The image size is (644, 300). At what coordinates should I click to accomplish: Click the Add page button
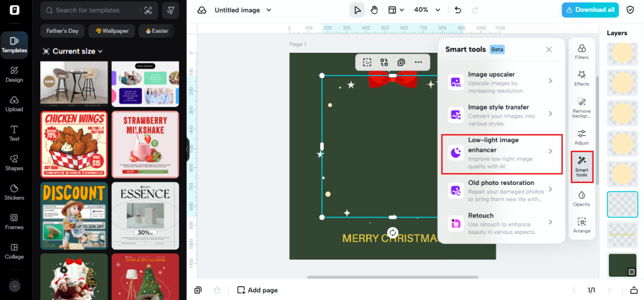point(257,290)
